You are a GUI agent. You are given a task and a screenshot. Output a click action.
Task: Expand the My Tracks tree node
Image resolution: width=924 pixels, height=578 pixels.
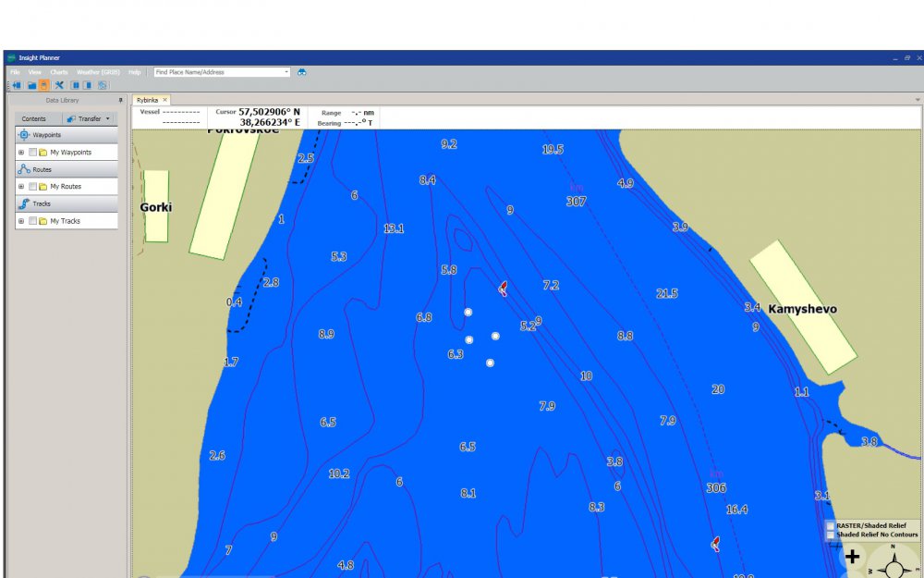tap(21, 221)
